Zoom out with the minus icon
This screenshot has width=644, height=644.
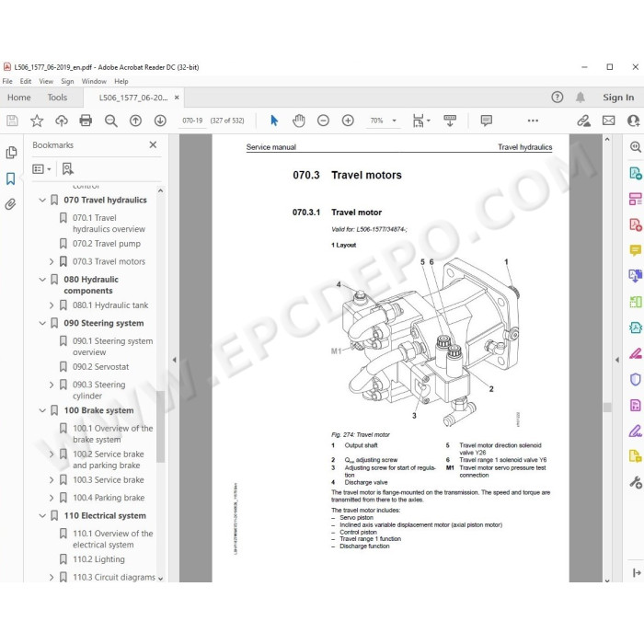point(323,121)
